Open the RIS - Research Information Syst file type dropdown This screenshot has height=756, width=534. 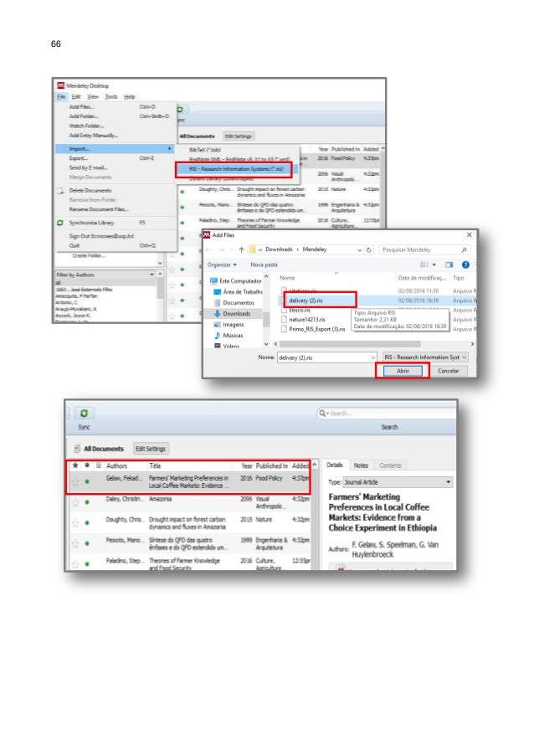425,357
